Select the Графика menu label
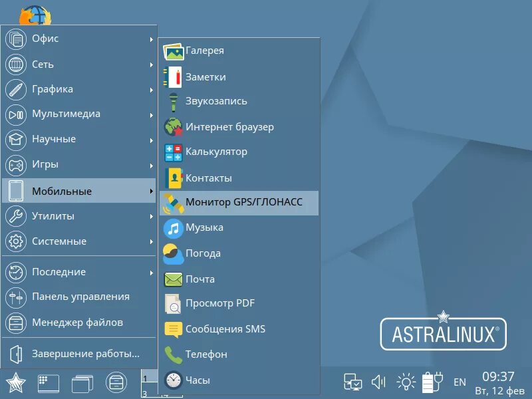532x399 pixels. (53, 89)
